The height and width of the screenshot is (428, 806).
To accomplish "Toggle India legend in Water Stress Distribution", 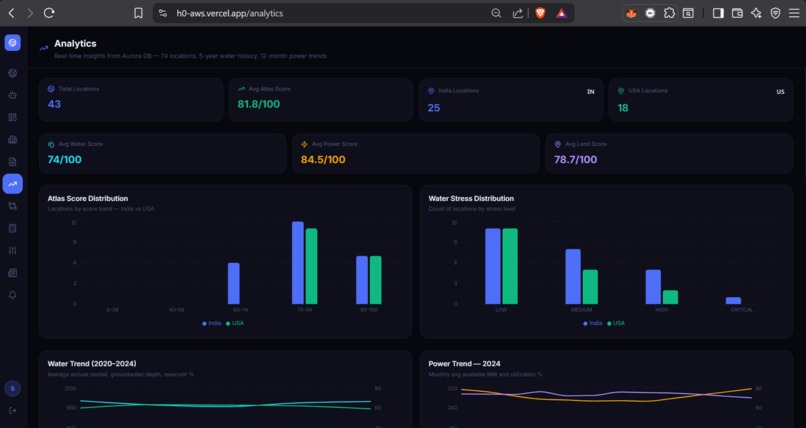I will [x=593, y=323].
